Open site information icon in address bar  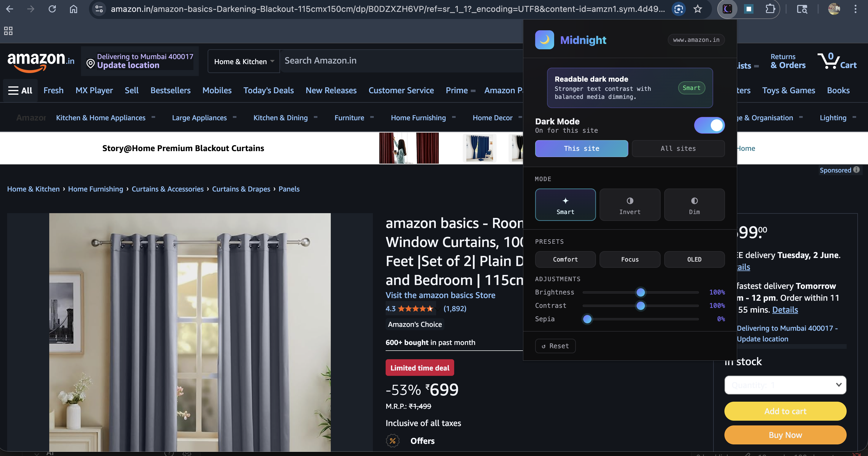pos(99,9)
